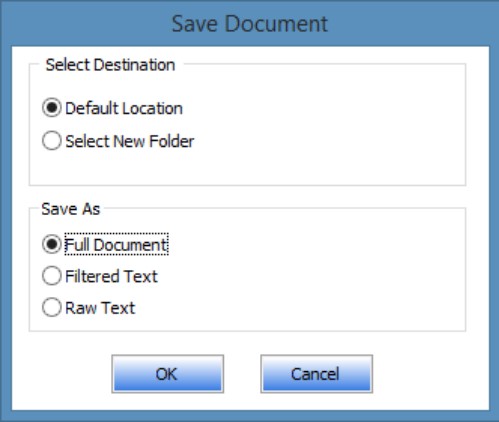Select the Default Location radio button
The height and width of the screenshot is (422, 499).
[113, 108]
